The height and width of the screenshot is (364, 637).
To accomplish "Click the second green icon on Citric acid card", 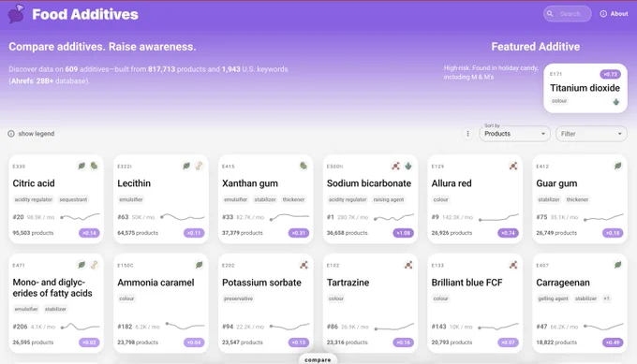I will [x=95, y=166].
